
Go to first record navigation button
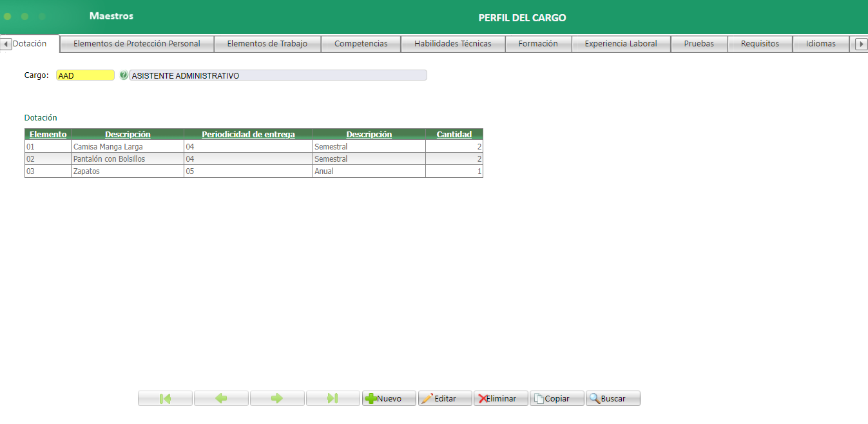(x=165, y=398)
